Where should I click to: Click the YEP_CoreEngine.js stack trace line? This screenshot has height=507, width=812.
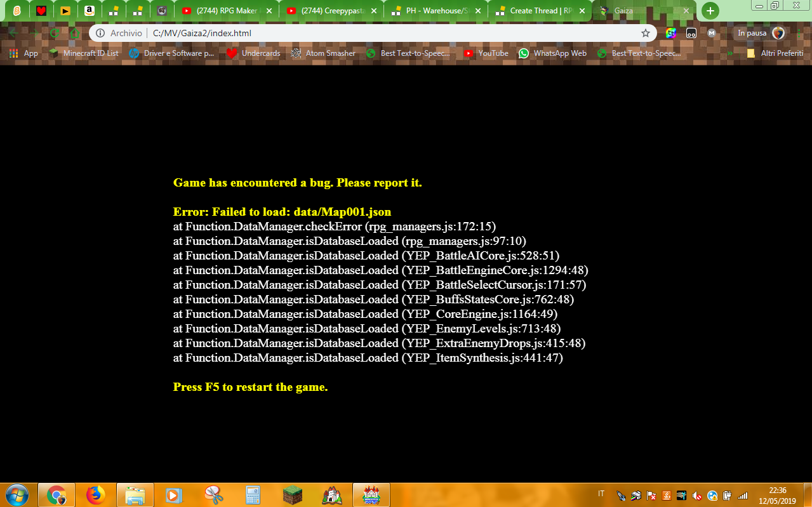pyautogui.click(x=366, y=314)
